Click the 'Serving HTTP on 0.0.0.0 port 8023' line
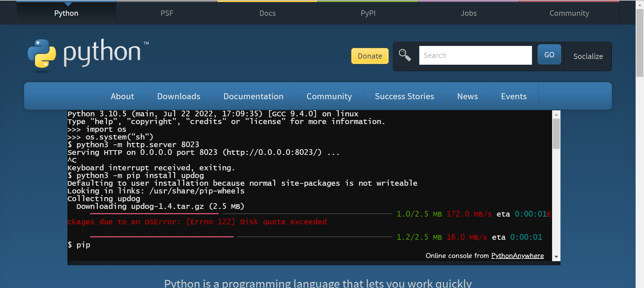Screen dimensions: 644x288 [204, 152]
